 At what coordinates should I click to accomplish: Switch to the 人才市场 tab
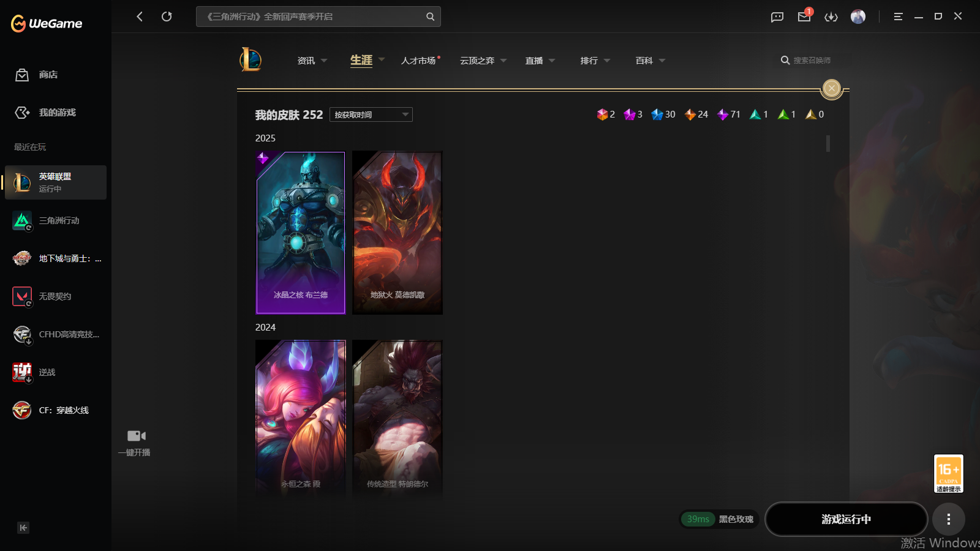(x=419, y=61)
